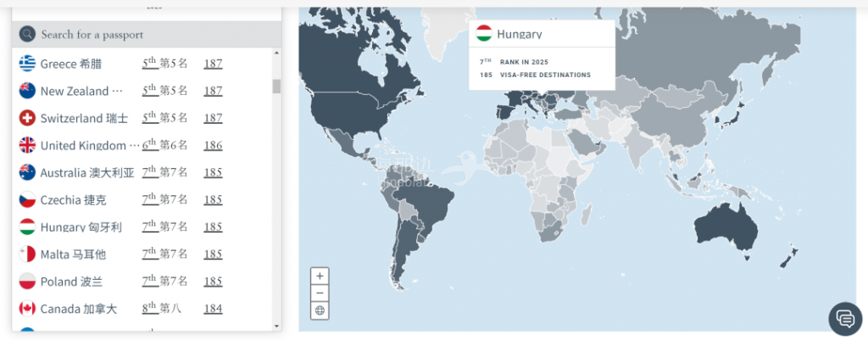The height and width of the screenshot is (341, 868).
Task: Type in Search for a passport field
Action: click(153, 35)
